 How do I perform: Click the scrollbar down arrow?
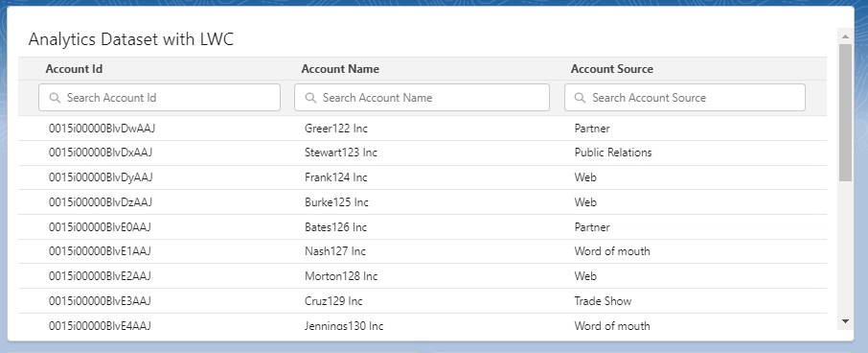[x=845, y=320]
